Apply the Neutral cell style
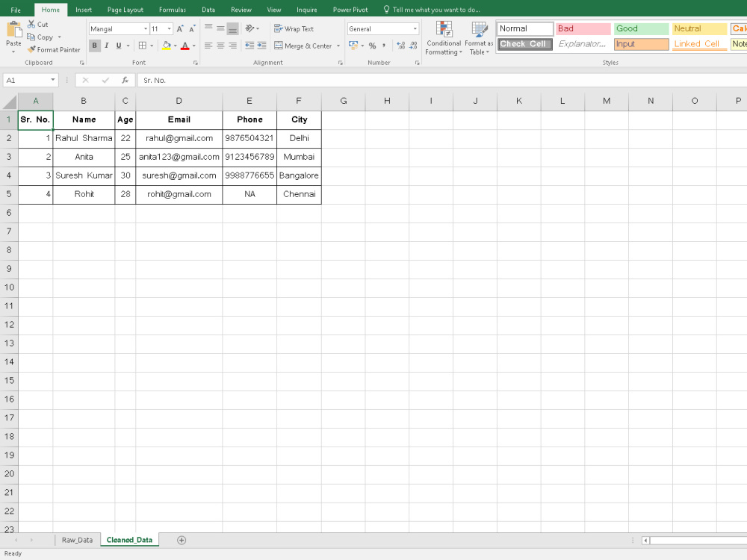 pos(699,28)
